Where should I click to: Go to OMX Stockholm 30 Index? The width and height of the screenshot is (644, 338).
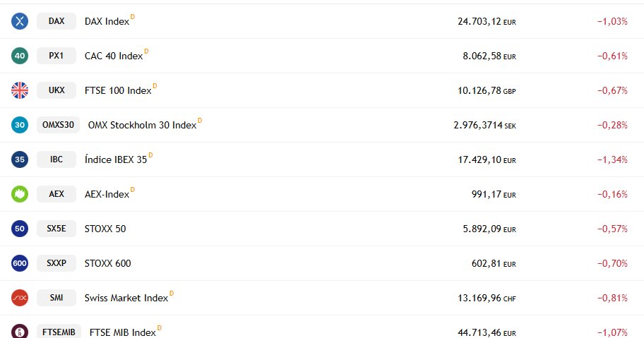142,125
